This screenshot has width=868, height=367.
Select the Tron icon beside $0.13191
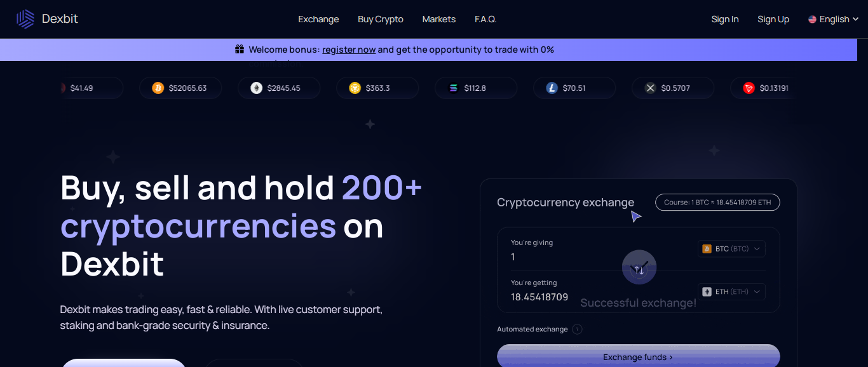coord(749,88)
